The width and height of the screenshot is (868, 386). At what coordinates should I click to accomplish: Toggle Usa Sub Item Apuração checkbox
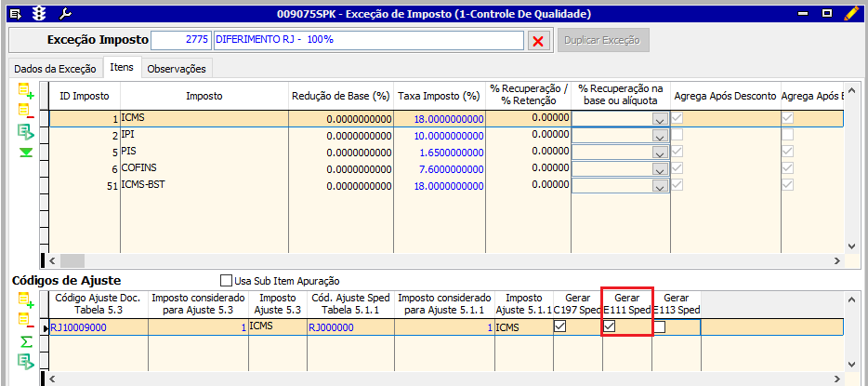[x=227, y=280]
